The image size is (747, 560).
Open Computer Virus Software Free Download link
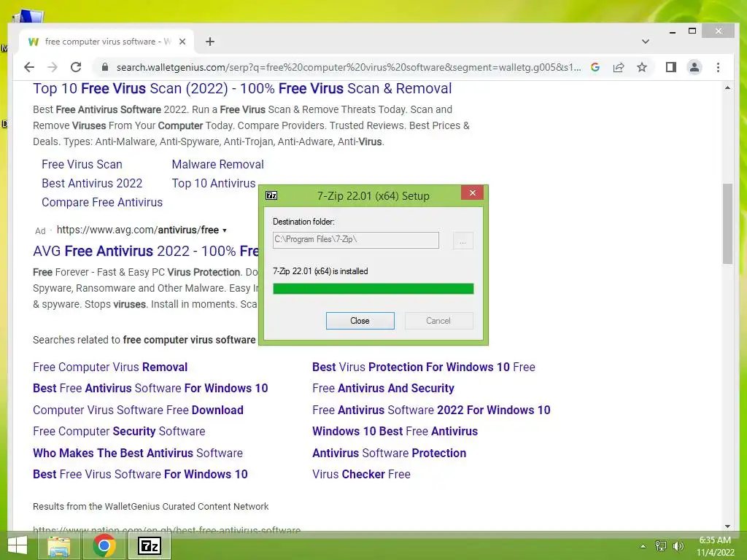138,410
